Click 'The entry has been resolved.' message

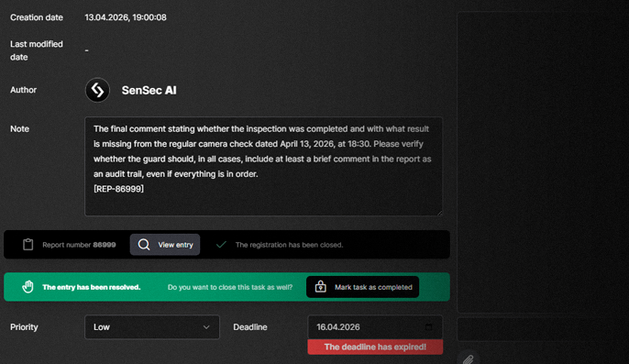tap(92, 287)
